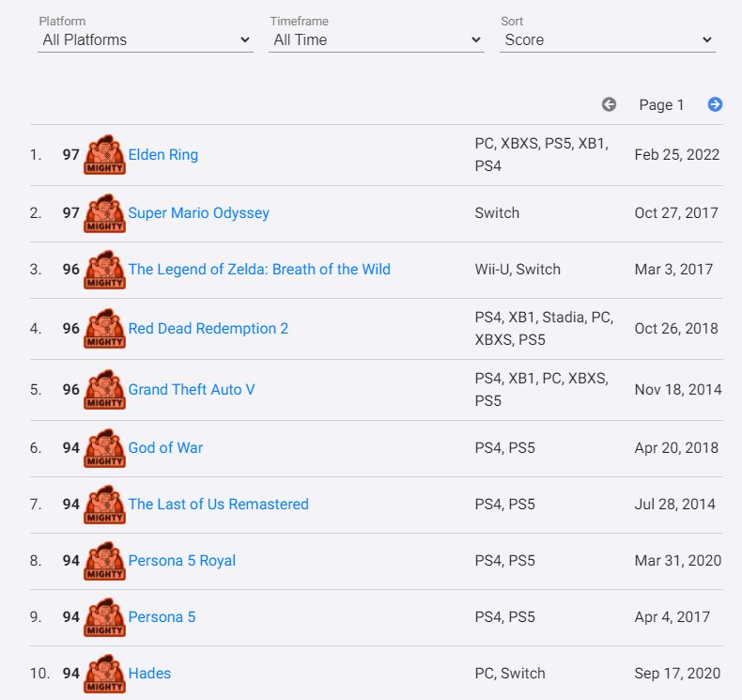The height and width of the screenshot is (700, 742).
Task: Open the Platform dropdown showing All Platforms
Action: tap(146, 40)
